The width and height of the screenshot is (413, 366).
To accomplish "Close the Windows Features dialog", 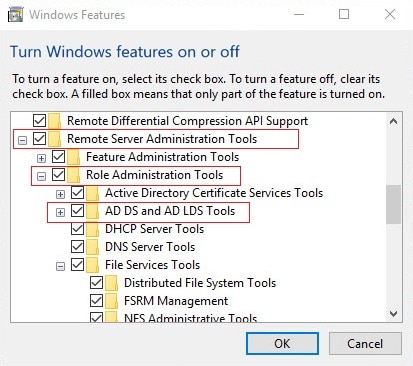I will point(390,14).
